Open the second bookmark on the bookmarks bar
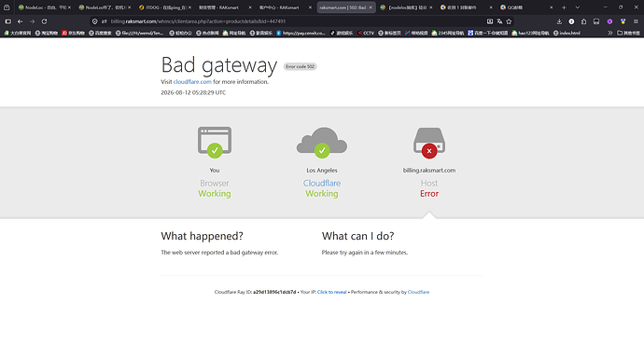This screenshot has width=644, height=345. click(x=47, y=33)
